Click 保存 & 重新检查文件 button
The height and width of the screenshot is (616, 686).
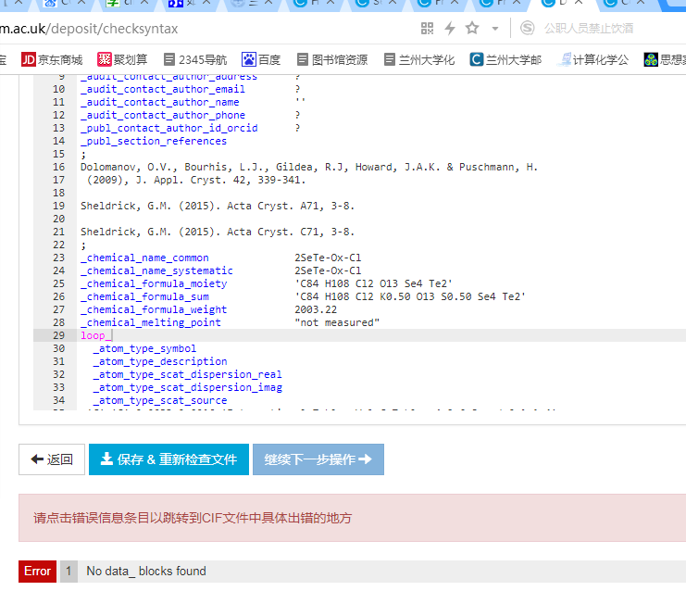pyautogui.click(x=168, y=459)
